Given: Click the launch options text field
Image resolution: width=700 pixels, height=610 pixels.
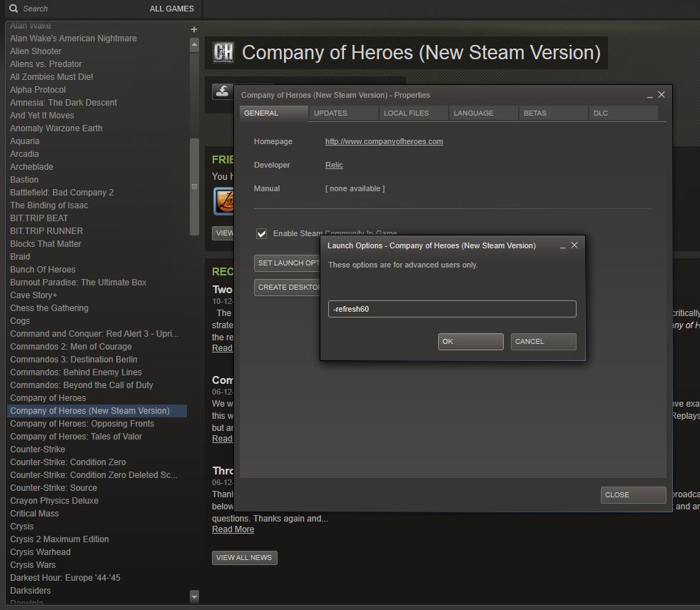Looking at the screenshot, I should pyautogui.click(x=452, y=309).
